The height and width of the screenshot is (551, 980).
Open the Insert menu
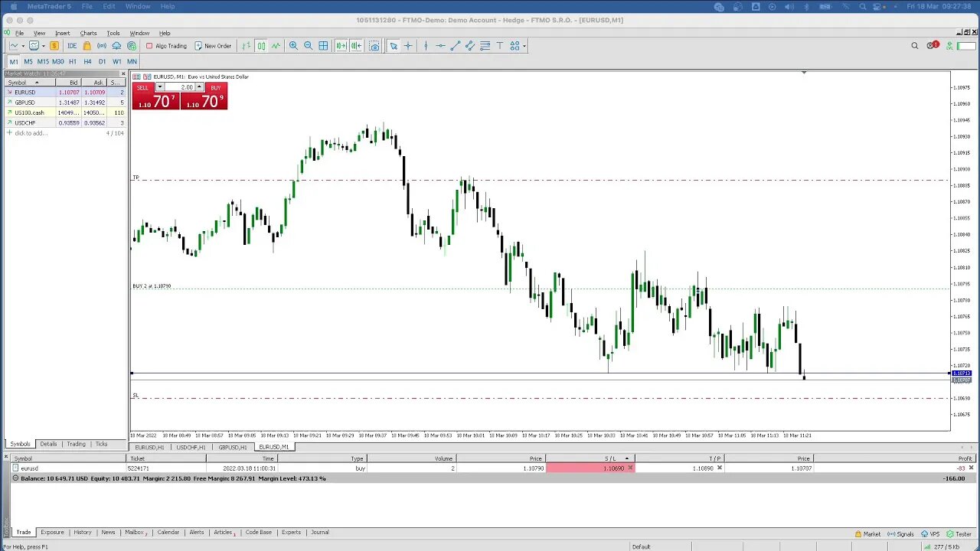62,33
